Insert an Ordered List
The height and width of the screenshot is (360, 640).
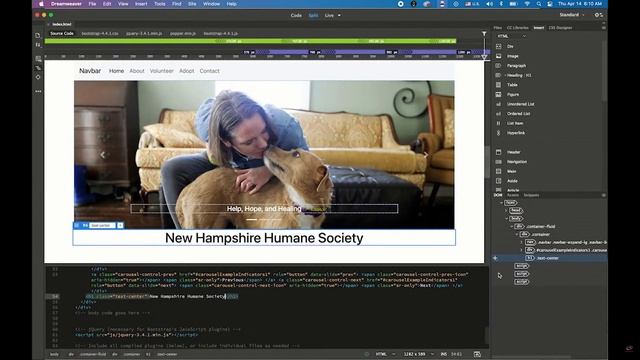point(518,113)
